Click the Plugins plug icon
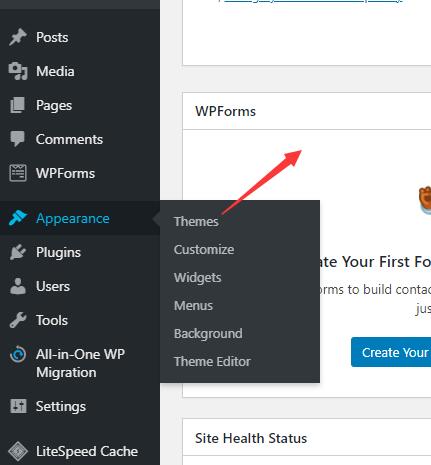 pyautogui.click(x=18, y=252)
